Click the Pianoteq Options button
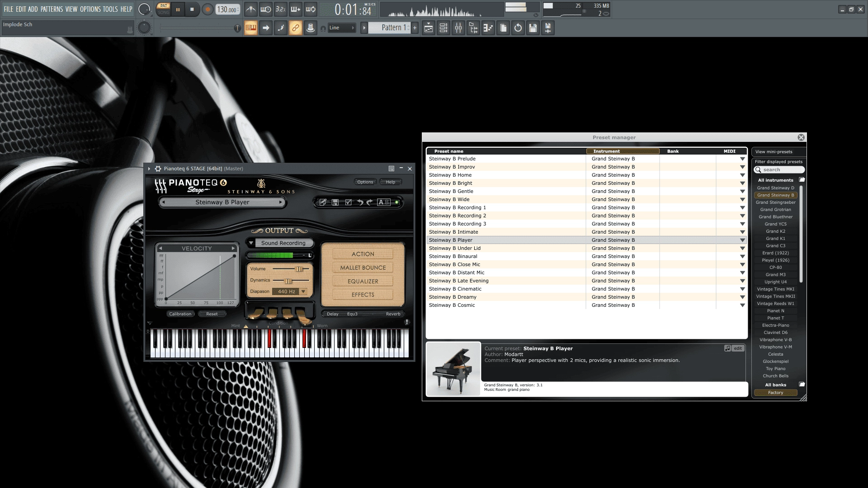The height and width of the screenshot is (488, 868). 365,182
